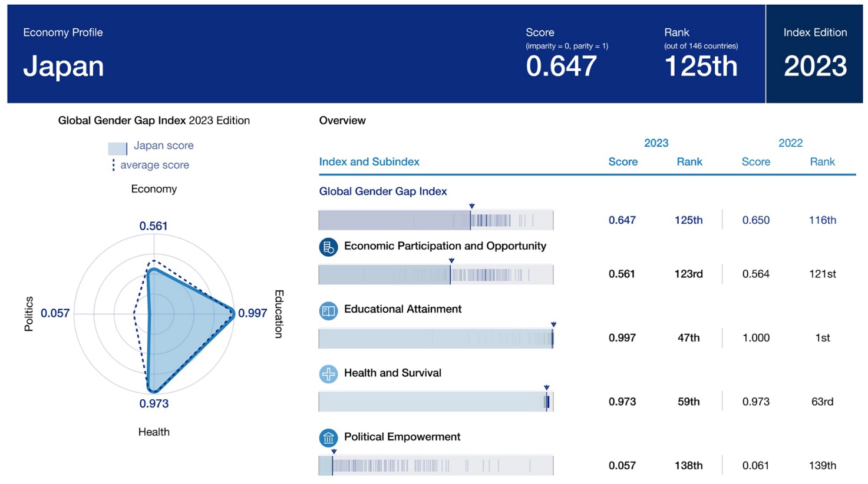Click the overall score 0.647 in header

pyautogui.click(x=562, y=65)
